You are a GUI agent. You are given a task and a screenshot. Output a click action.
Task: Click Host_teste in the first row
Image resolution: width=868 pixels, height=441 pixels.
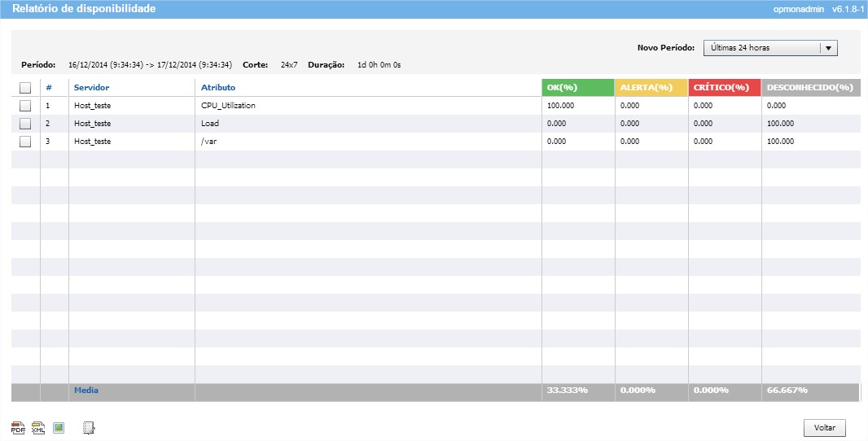92,106
